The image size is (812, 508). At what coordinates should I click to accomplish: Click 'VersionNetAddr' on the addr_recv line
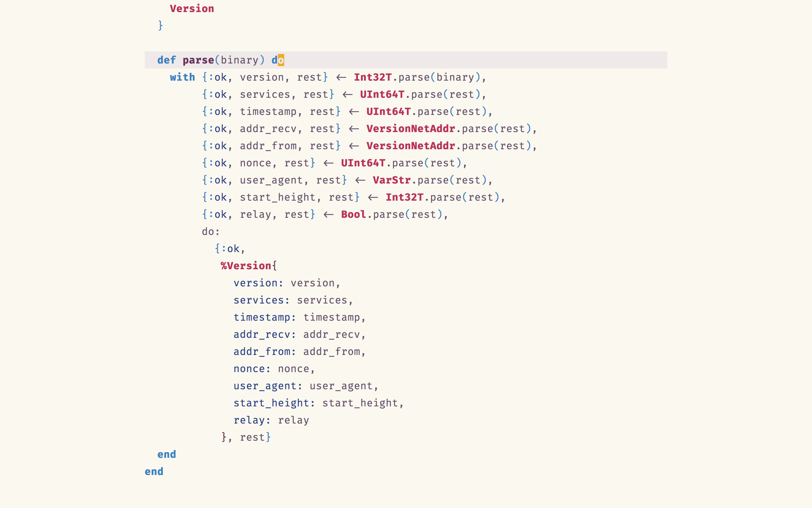click(411, 129)
